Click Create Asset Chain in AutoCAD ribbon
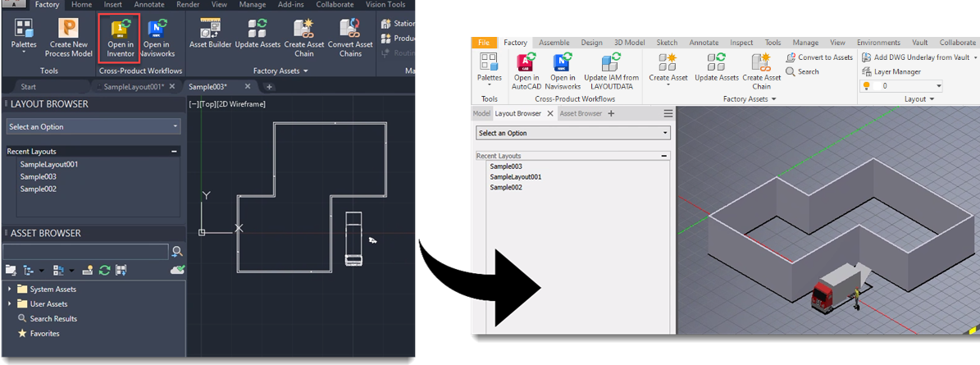This screenshot has height=365, width=980. click(x=303, y=38)
